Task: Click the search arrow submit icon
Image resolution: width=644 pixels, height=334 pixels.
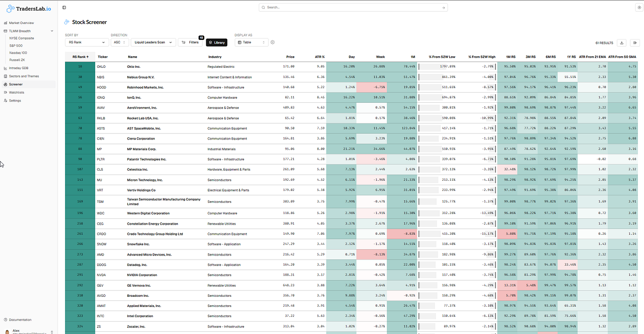Action: [443, 8]
